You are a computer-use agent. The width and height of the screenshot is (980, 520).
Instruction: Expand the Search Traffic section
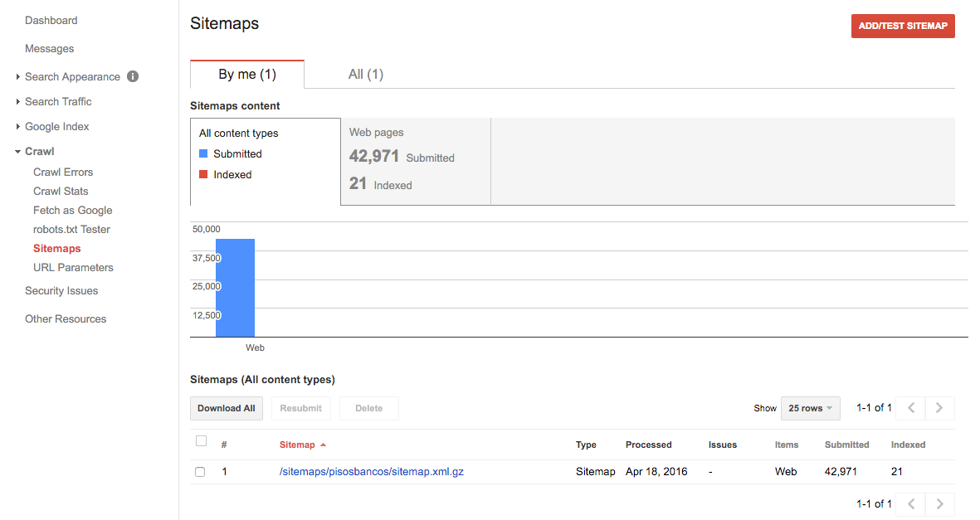[58, 101]
